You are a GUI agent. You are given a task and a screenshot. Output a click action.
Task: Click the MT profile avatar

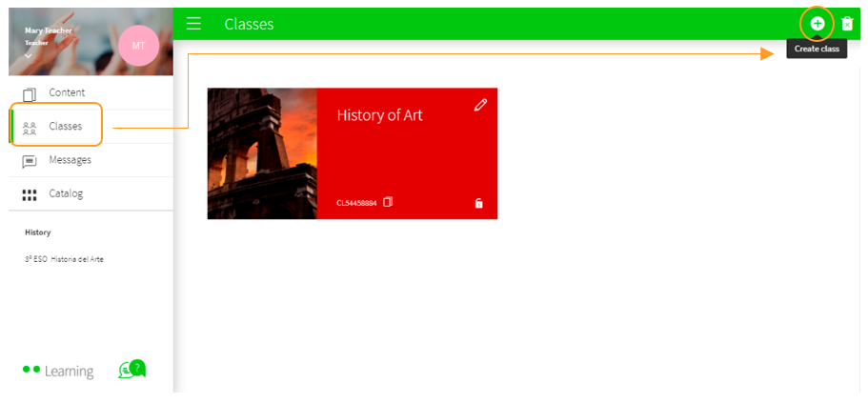point(138,46)
